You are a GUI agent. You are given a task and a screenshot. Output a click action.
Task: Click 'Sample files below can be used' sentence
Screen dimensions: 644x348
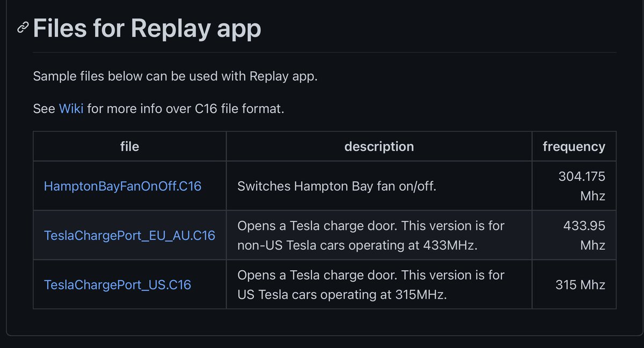click(175, 76)
